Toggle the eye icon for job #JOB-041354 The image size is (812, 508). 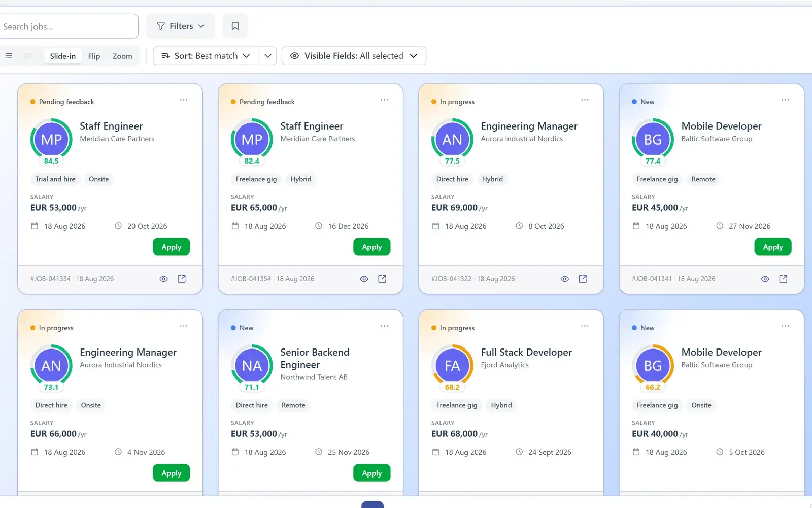click(x=364, y=279)
